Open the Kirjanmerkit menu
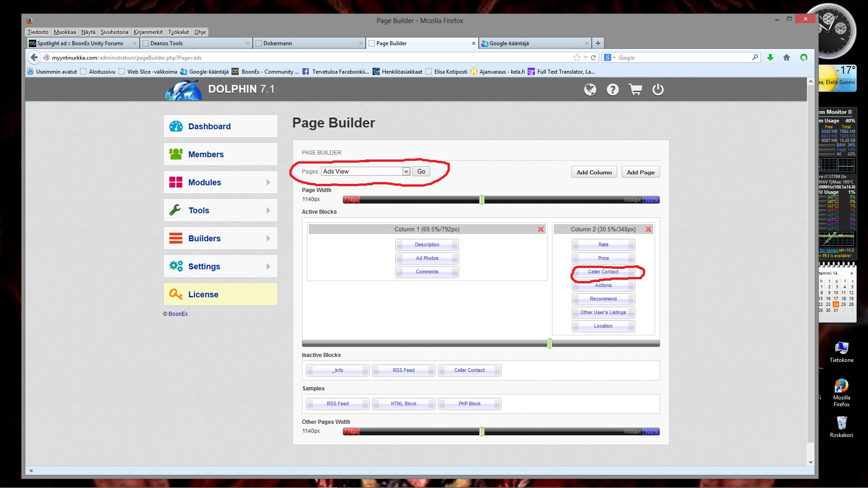868x488 pixels. pos(148,32)
